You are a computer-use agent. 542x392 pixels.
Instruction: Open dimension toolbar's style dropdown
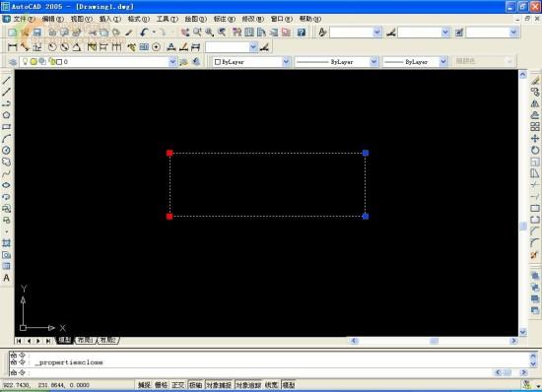253,47
